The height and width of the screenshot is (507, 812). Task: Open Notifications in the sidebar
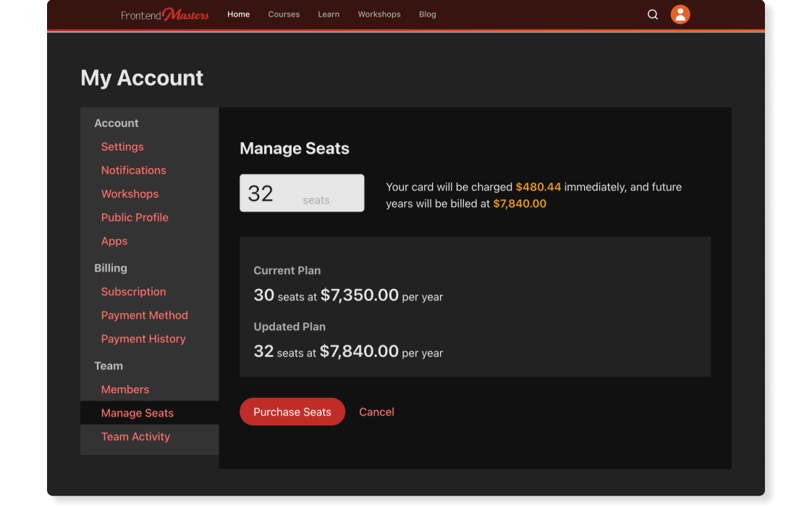point(134,170)
